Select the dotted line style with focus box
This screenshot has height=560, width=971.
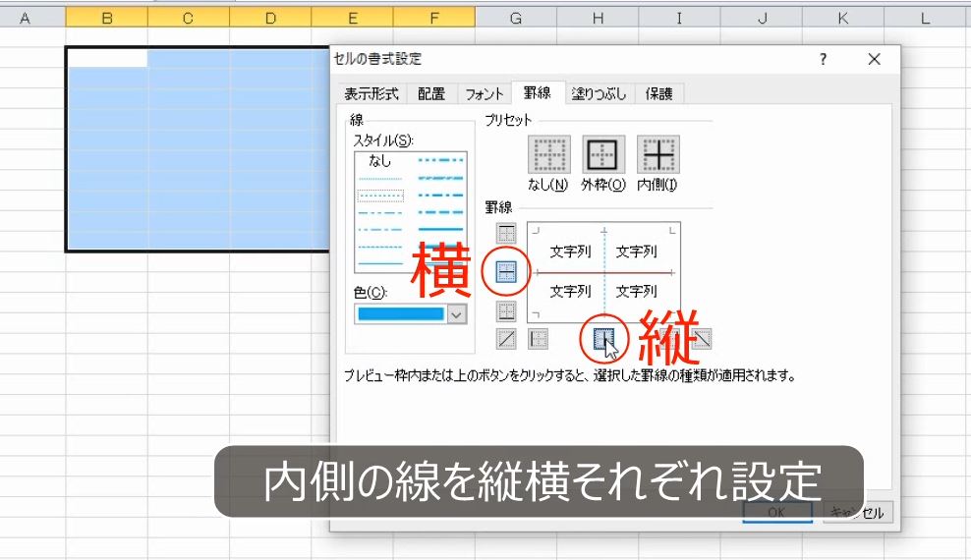[x=380, y=196]
